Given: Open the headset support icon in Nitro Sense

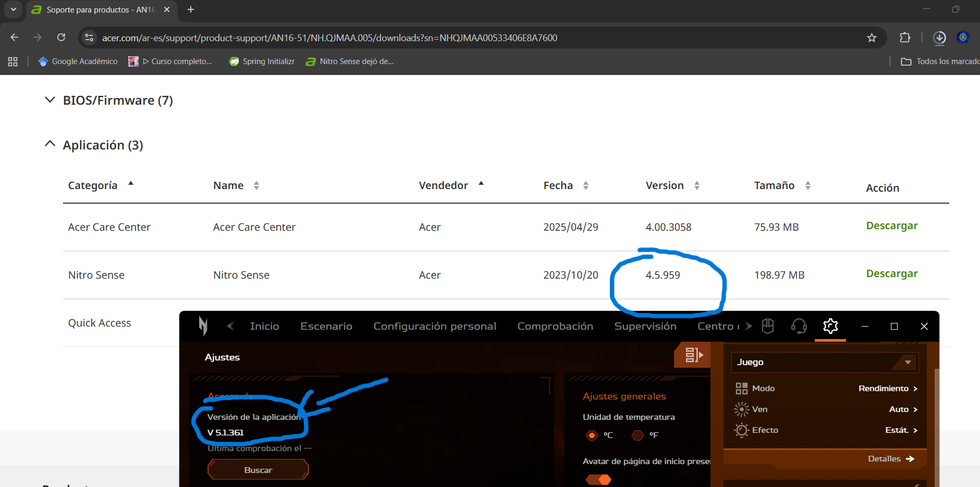Looking at the screenshot, I should pyautogui.click(x=799, y=326).
